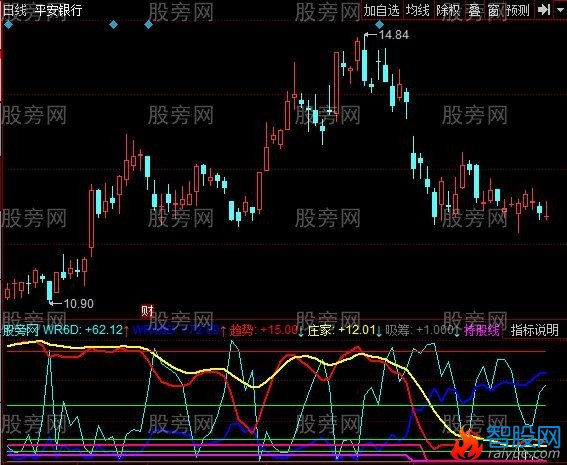Click the second diamond marker from the left
The width and height of the screenshot is (567, 465).
click(x=114, y=25)
